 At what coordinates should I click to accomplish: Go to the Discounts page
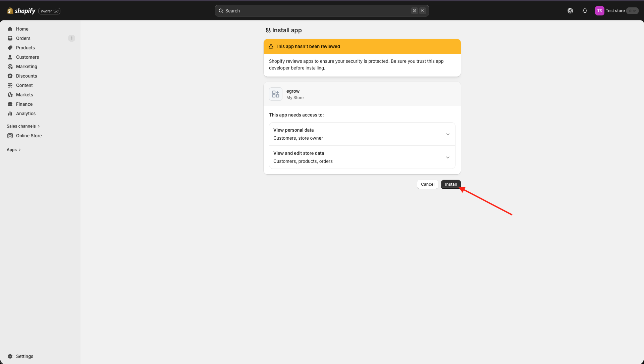[26, 76]
